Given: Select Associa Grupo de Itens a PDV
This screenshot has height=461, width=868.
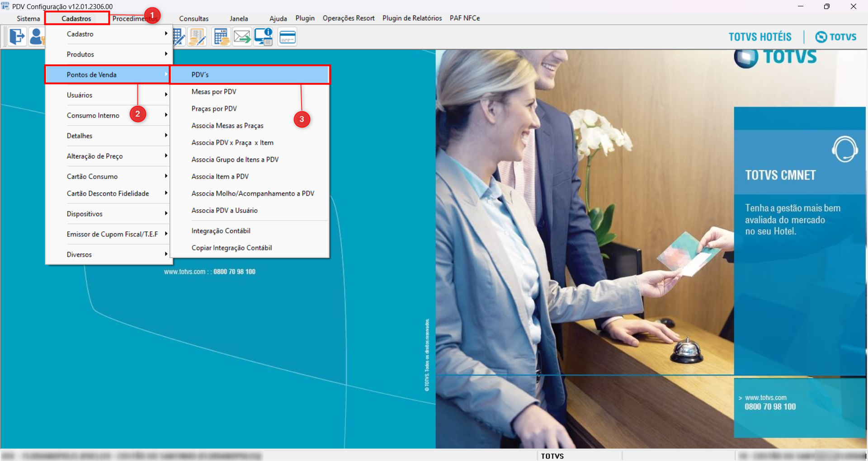Looking at the screenshot, I should tap(250, 160).
